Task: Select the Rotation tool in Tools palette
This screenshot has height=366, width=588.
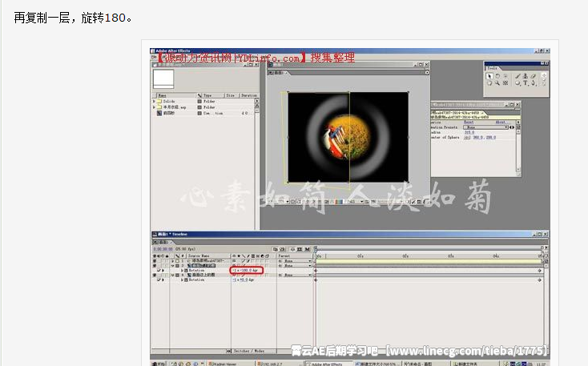Action: [x=497, y=76]
